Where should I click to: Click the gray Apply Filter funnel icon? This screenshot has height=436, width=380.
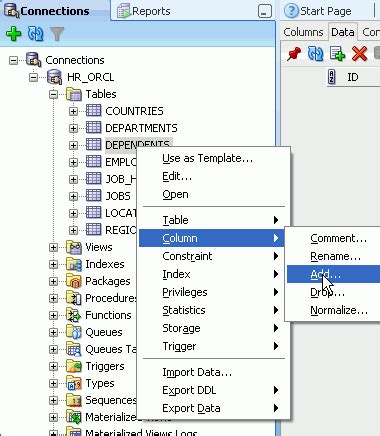(57, 34)
